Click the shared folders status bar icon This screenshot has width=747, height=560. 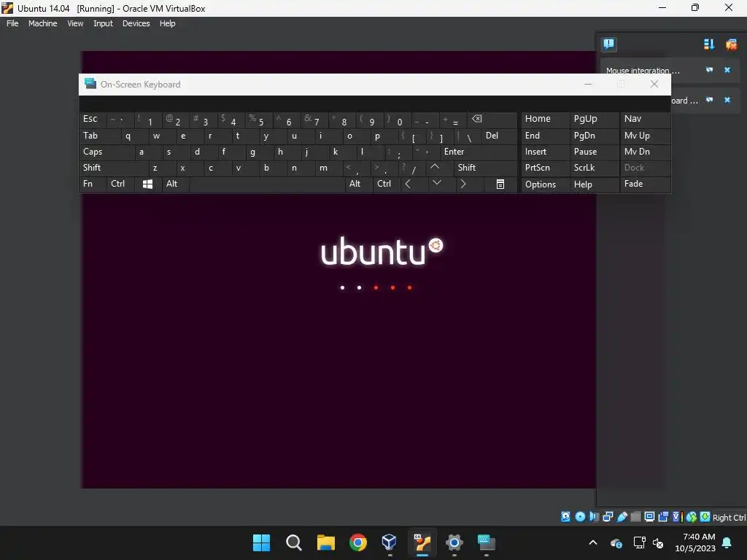(x=635, y=517)
